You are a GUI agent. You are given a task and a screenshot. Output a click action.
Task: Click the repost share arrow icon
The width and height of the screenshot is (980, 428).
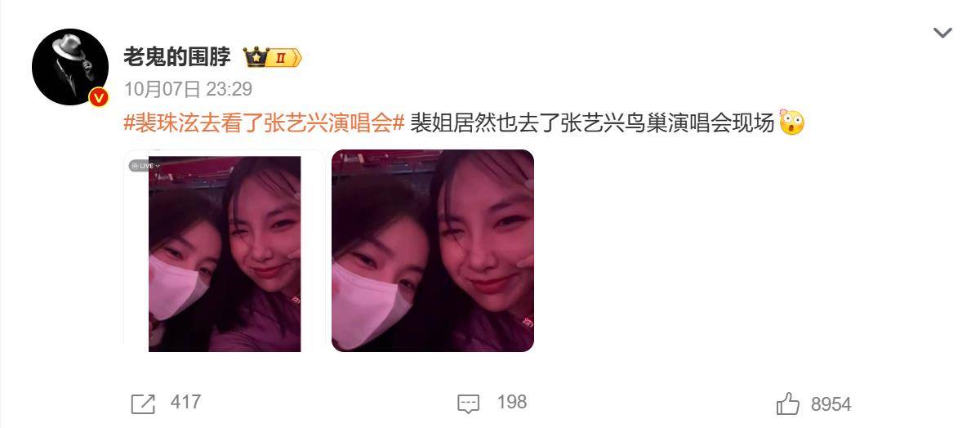click(x=143, y=403)
